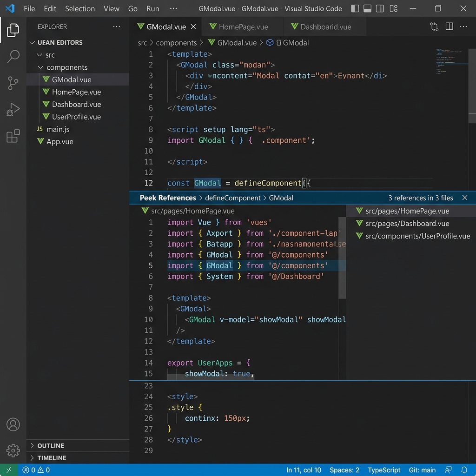Open editor more actions ellipsis
Viewport: 476px width, 476px height.
pyautogui.click(x=463, y=26)
